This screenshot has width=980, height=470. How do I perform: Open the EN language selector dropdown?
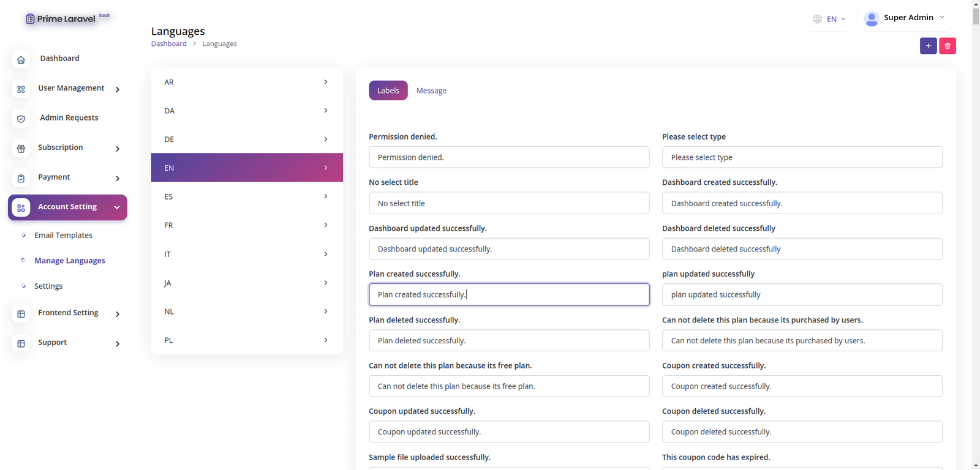point(829,19)
